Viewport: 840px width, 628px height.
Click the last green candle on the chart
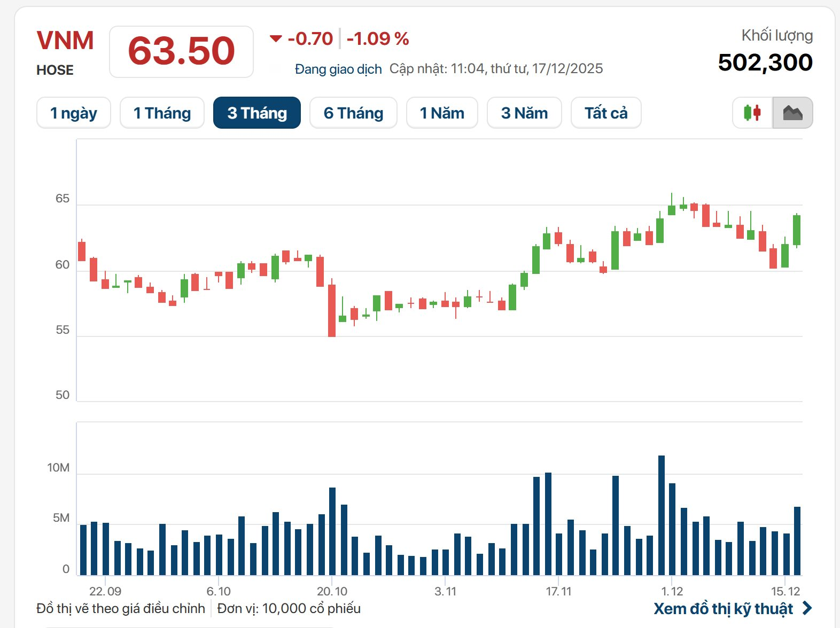797,230
